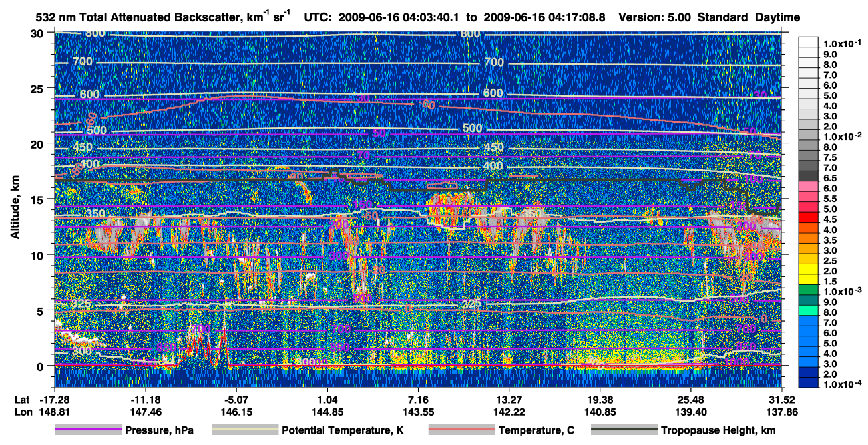Screen dimensions: 868x445
Task: Click longitude value '142.22'
Action: click(x=509, y=413)
